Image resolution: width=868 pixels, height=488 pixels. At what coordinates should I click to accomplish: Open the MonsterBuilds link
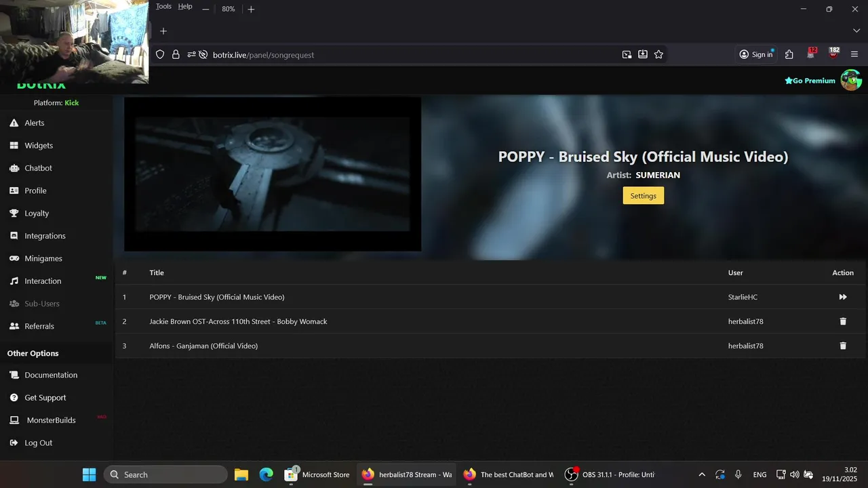[42, 420]
